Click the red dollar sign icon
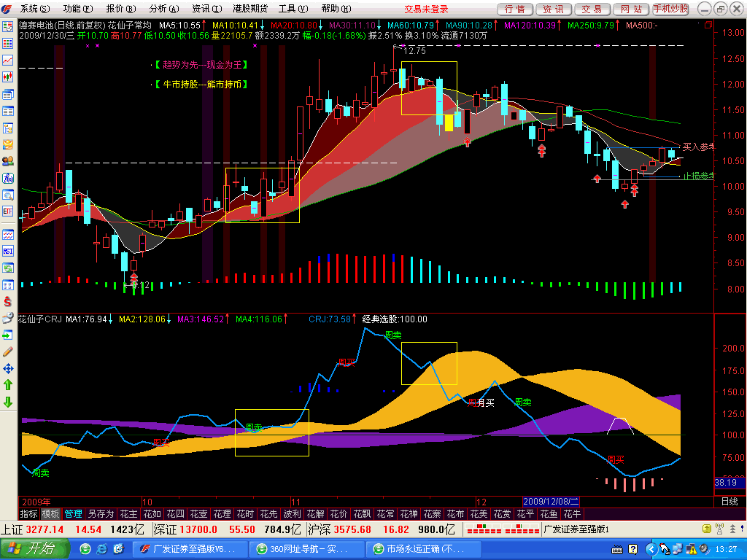This screenshot has height=560, width=747. (7, 301)
